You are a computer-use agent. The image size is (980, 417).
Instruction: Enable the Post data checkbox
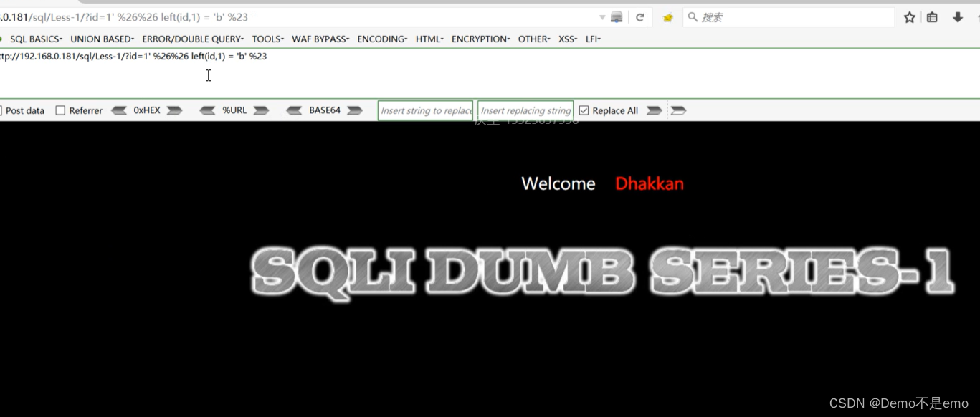click(x=1, y=110)
